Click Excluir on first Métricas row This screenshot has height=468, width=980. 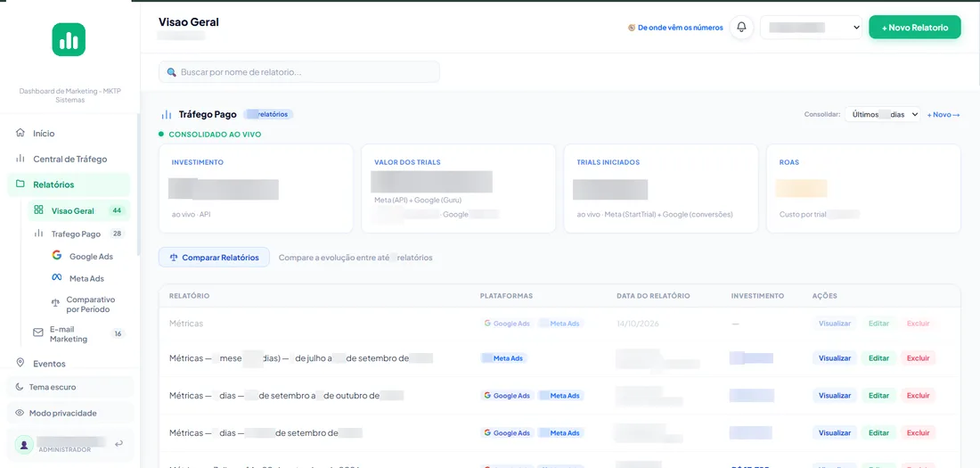point(919,324)
